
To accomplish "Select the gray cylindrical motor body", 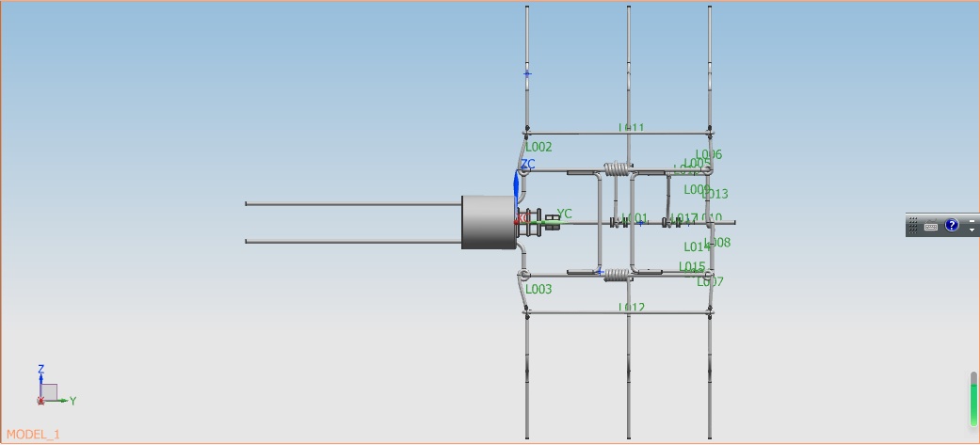I will [x=489, y=222].
